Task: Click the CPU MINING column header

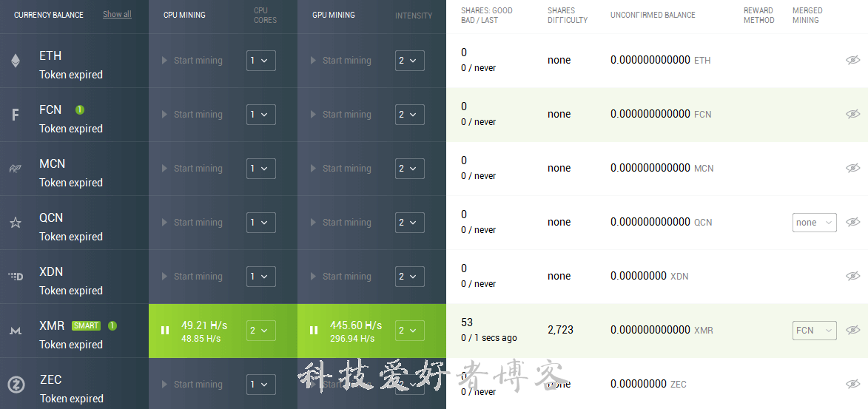Action: [x=184, y=15]
